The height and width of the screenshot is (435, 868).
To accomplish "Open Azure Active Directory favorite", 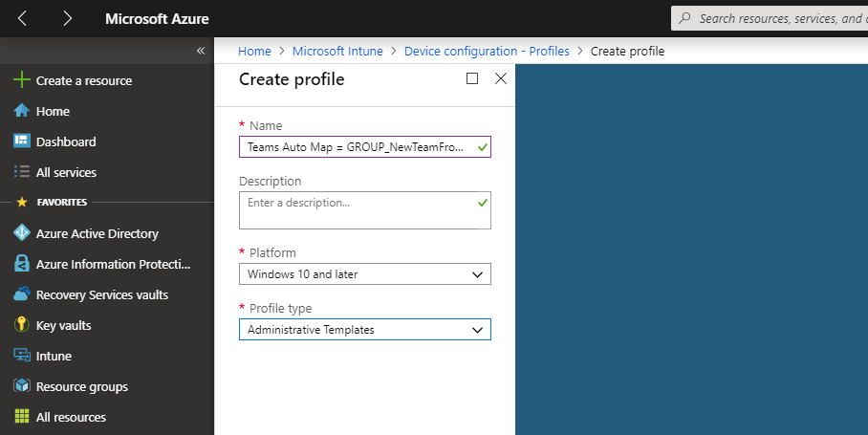I will pos(97,233).
